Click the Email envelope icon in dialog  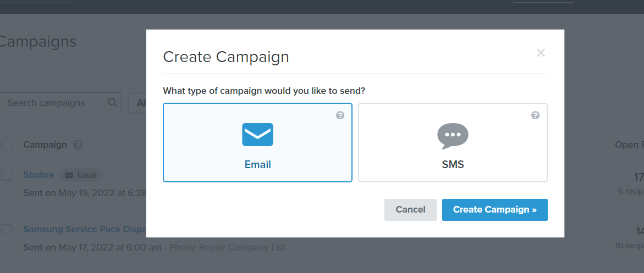(x=257, y=135)
